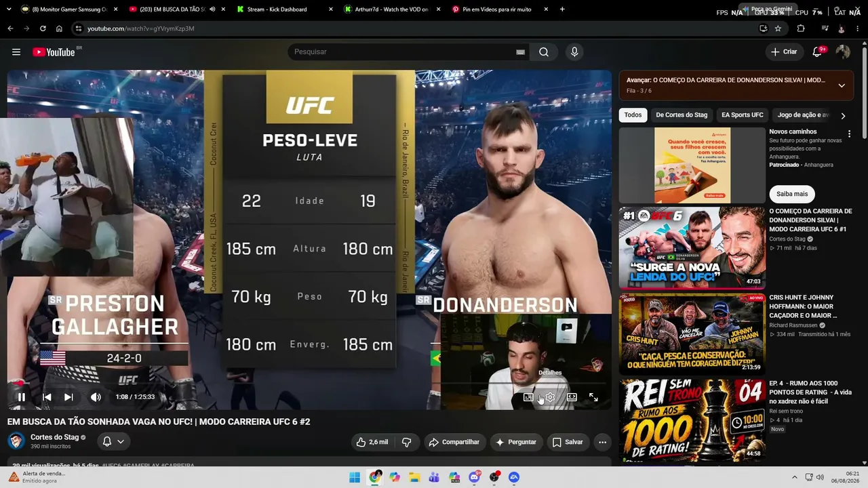Go to the YouTube home logo
Image resolution: width=868 pixels, height=488 pixels.
(x=54, y=52)
